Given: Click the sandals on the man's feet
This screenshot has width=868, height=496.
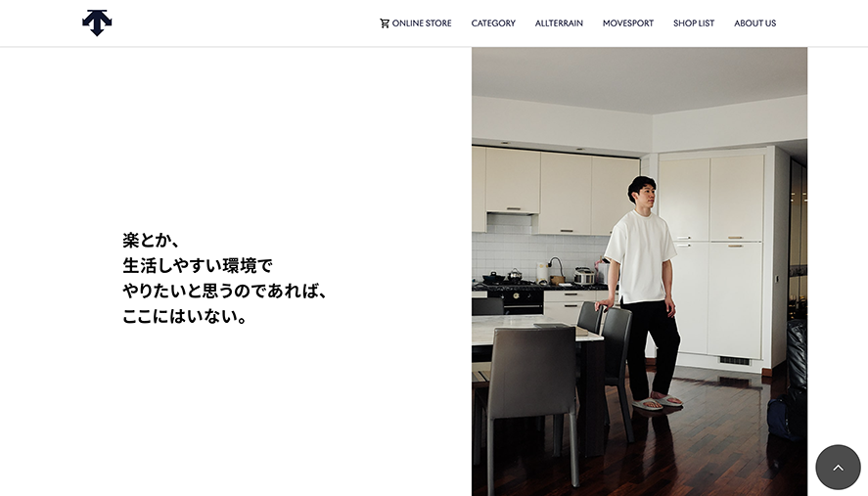Looking at the screenshot, I should click(657, 402).
